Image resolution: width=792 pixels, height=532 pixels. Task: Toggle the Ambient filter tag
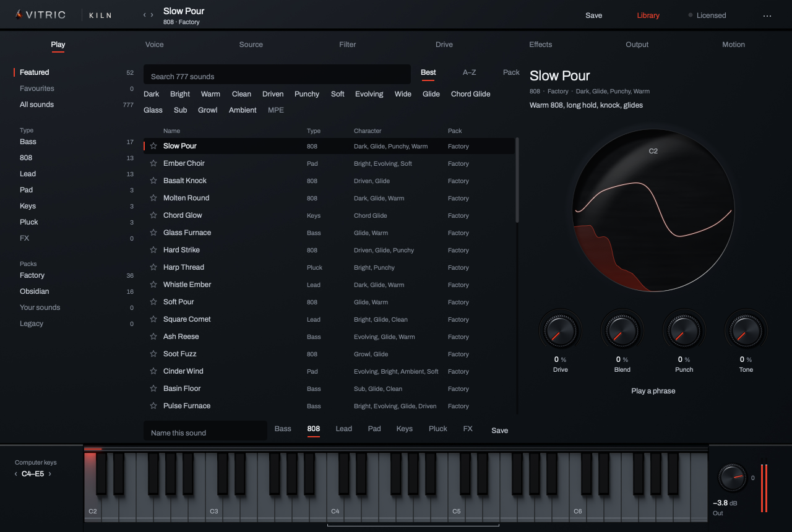tap(243, 110)
